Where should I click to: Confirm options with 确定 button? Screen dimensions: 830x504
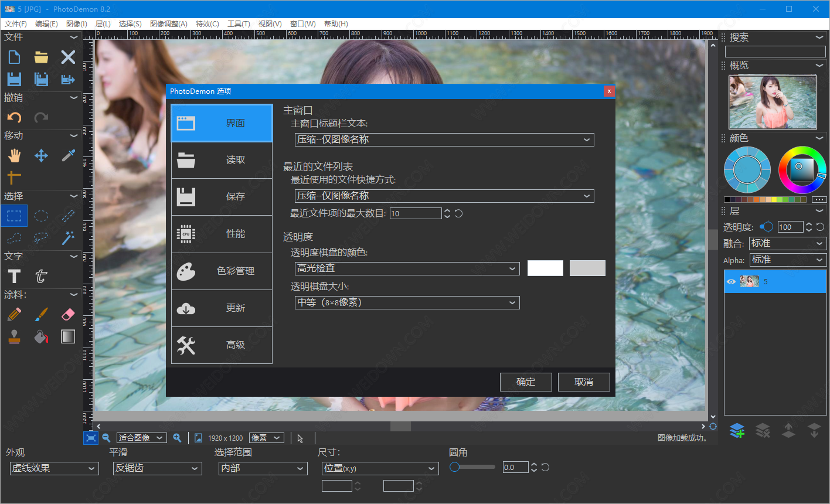(x=526, y=382)
